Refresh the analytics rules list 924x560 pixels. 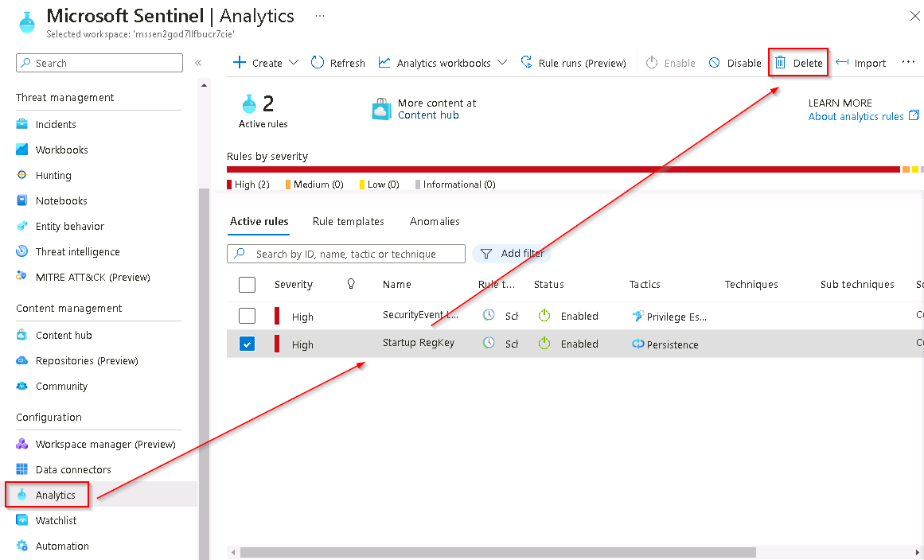click(337, 63)
